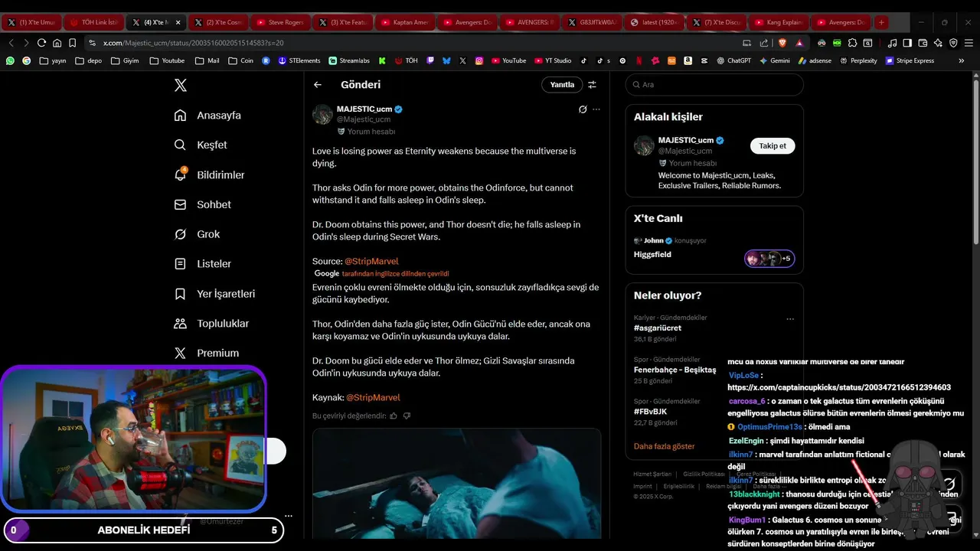The height and width of the screenshot is (551, 980).
Task: Open Streamlabs bookmark
Action: tap(349, 60)
